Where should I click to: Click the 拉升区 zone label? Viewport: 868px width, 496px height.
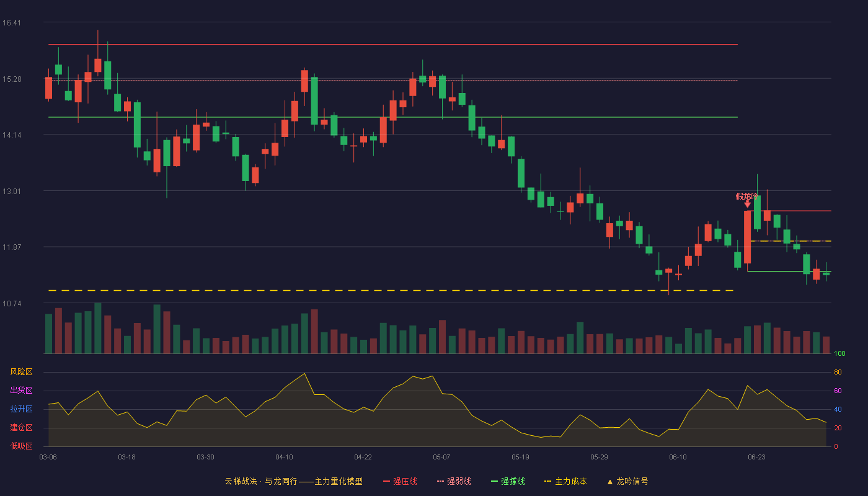coord(21,409)
